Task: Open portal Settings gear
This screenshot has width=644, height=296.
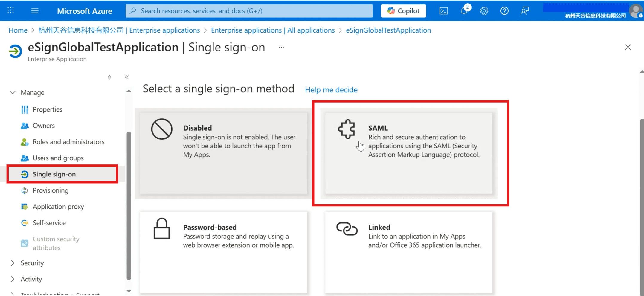Action: click(x=484, y=11)
